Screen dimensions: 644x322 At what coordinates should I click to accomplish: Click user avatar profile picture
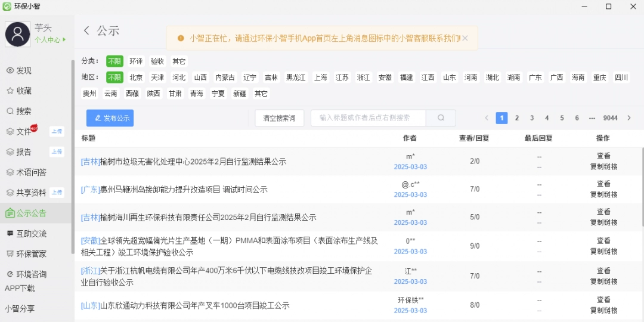pos(17,35)
